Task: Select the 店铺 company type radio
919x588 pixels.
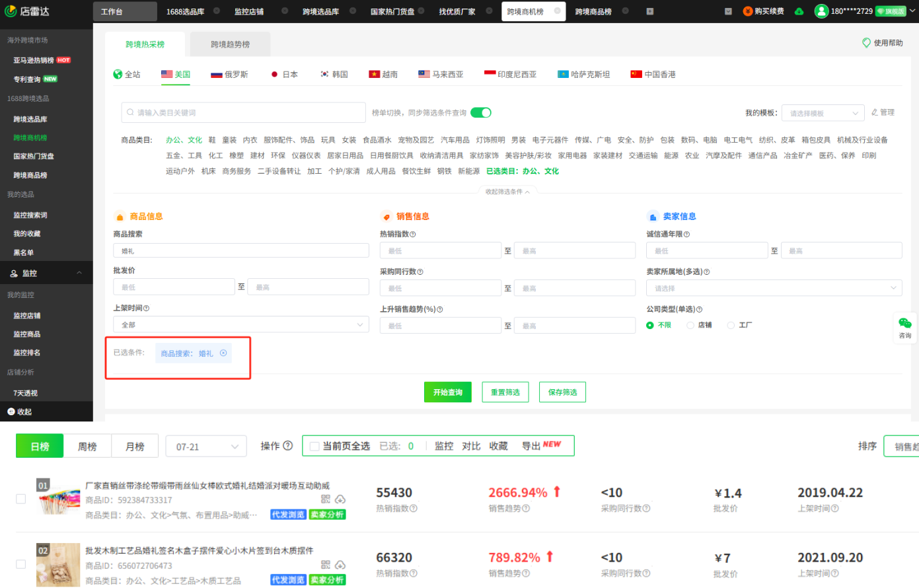Action: pyautogui.click(x=690, y=325)
